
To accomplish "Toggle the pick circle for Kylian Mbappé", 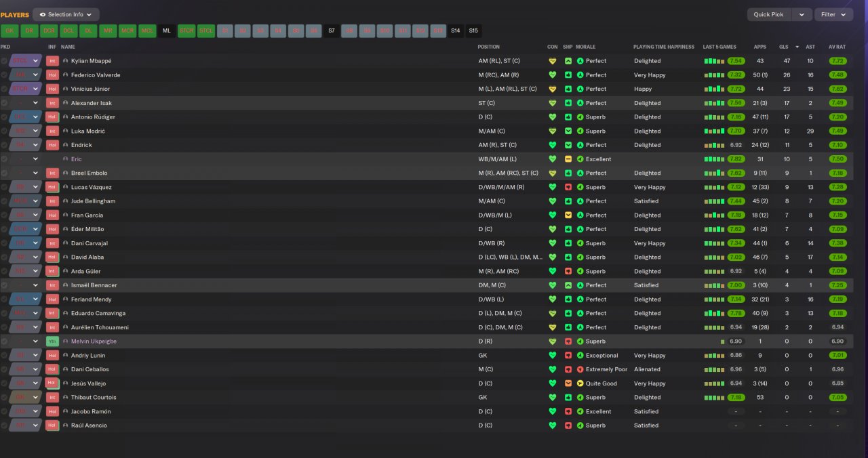I will pos(4,61).
